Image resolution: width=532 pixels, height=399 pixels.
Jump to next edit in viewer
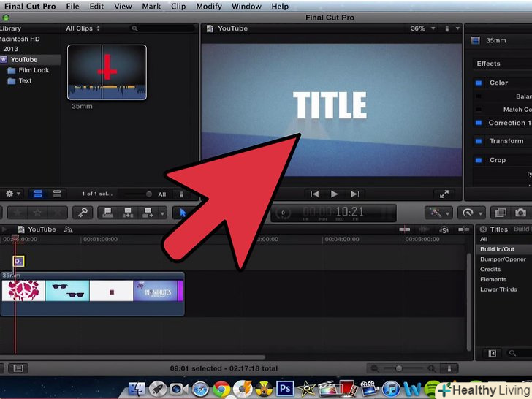coord(355,194)
